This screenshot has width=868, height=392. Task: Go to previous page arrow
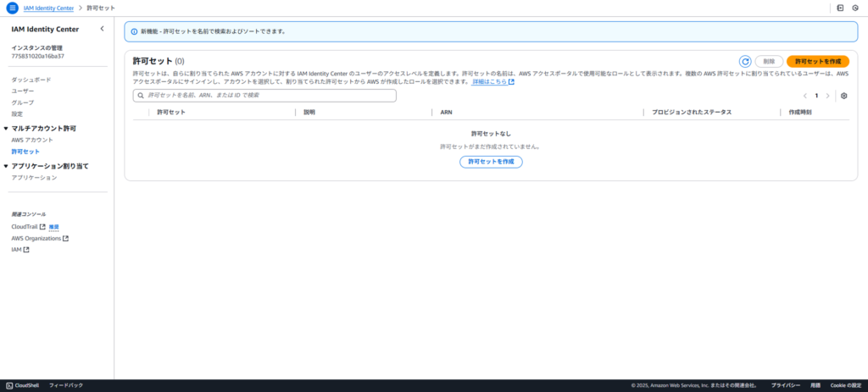tap(805, 96)
